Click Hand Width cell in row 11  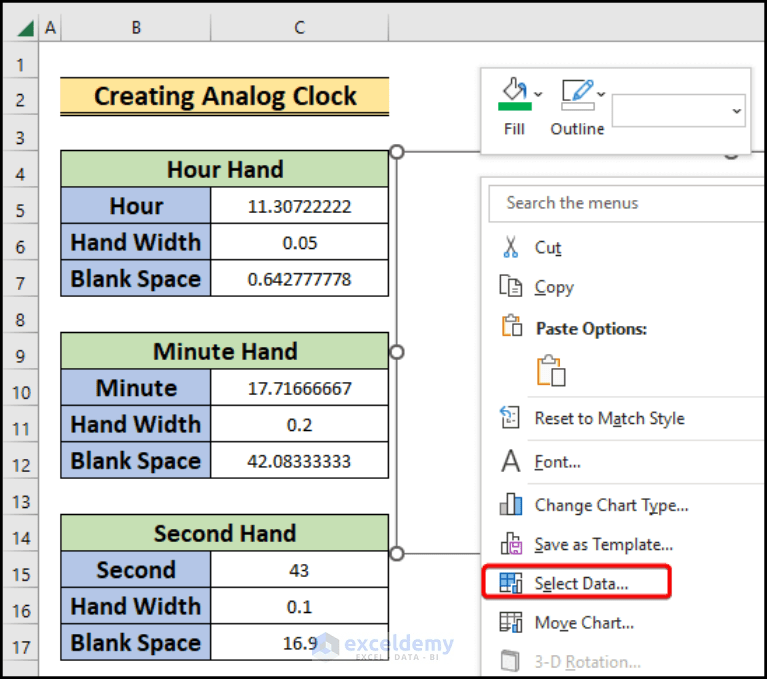point(136,424)
